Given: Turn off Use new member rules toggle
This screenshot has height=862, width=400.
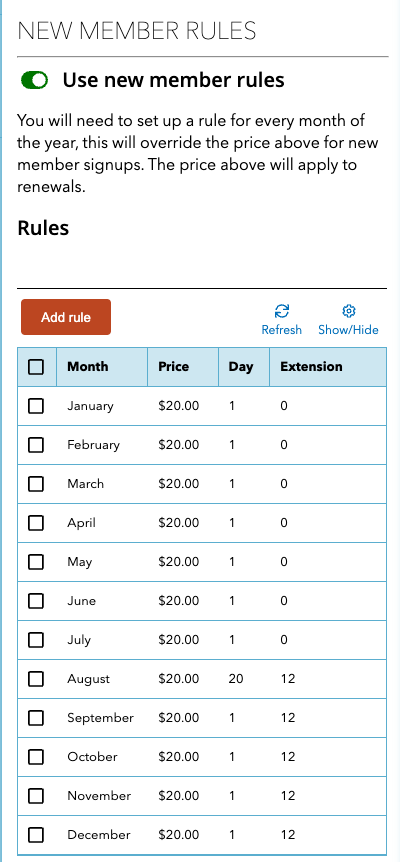Looking at the screenshot, I should coord(35,80).
